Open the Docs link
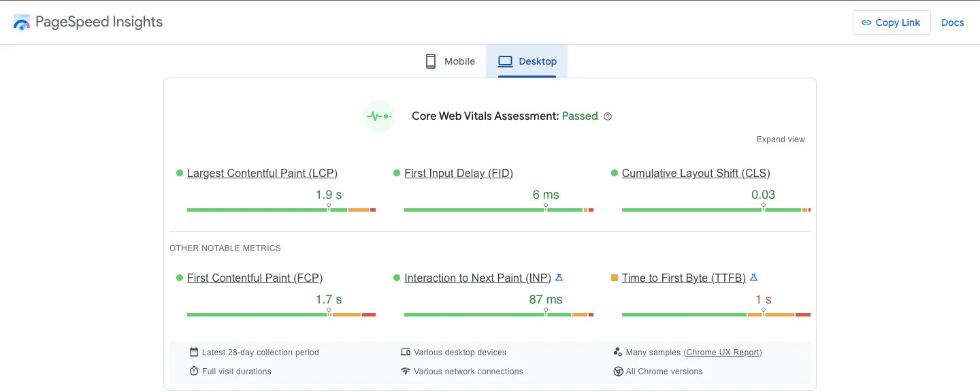 953,22
